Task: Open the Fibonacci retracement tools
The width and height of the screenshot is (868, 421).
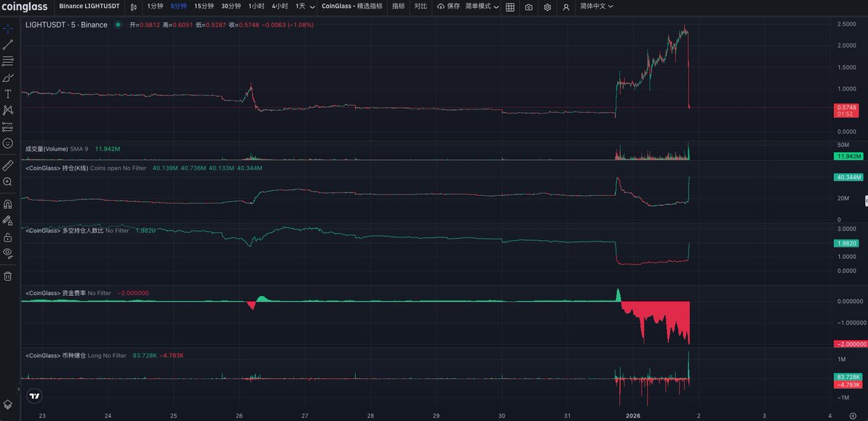Action: tap(8, 61)
